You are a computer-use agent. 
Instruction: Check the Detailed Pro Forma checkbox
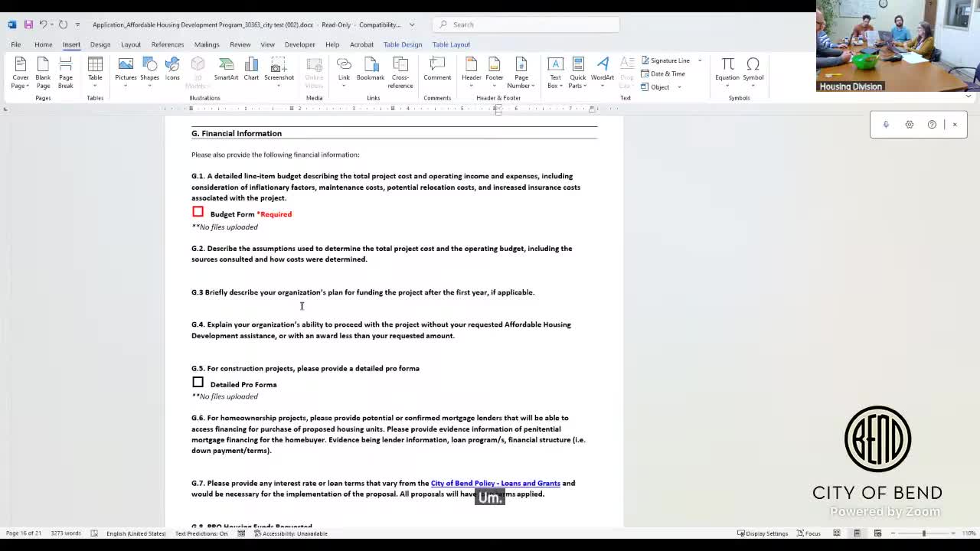point(198,382)
